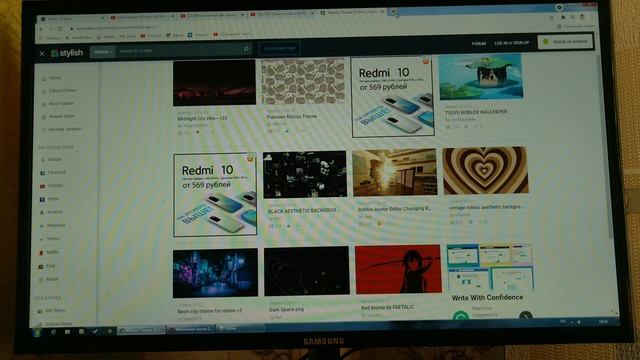This screenshot has width=640, height=360.
Task: Click the File Explorer taskbar icon
Action: 67,332
